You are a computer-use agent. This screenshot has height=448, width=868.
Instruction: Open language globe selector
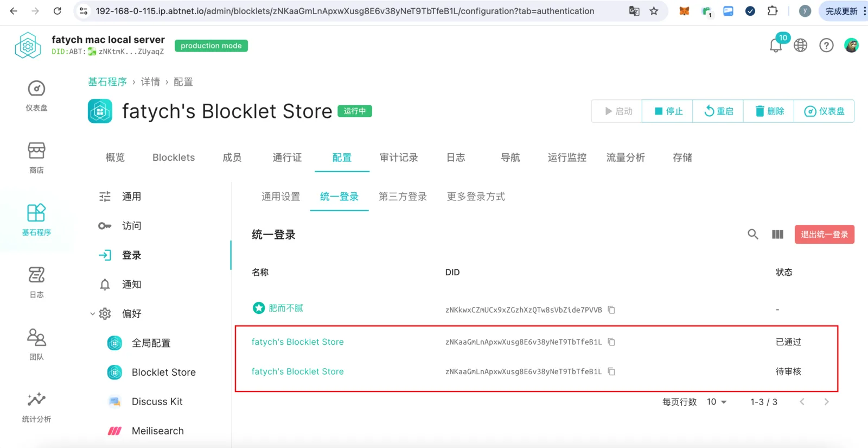tap(801, 46)
